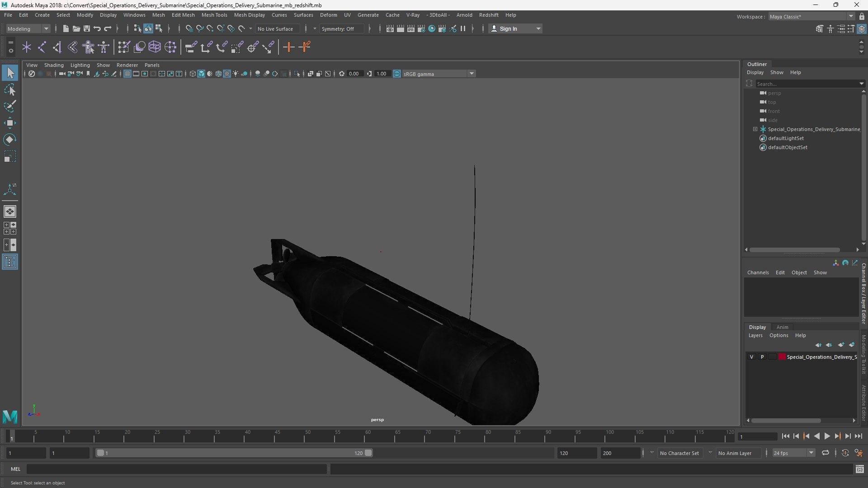Viewport: 868px width, 488px height.
Task: Open the 24 fps frame rate dropdown
Action: [x=793, y=453]
